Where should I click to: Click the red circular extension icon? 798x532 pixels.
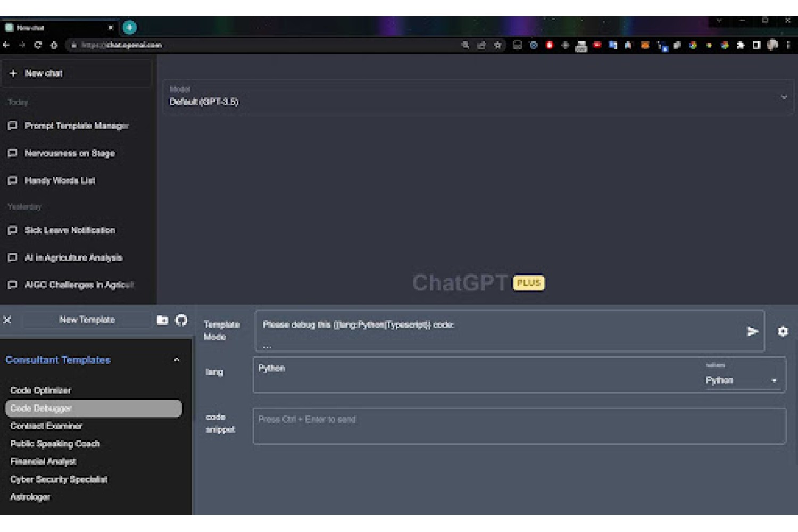point(550,45)
